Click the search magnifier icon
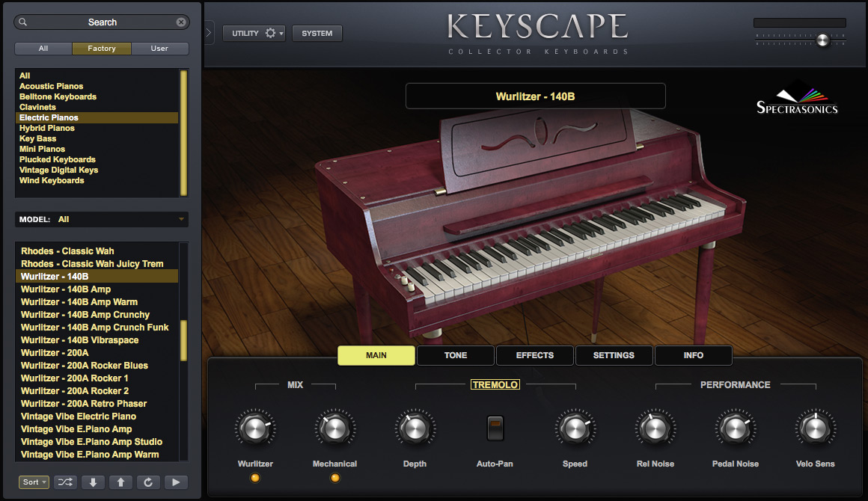Image resolution: width=868 pixels, height=501 pixels. 22,22
